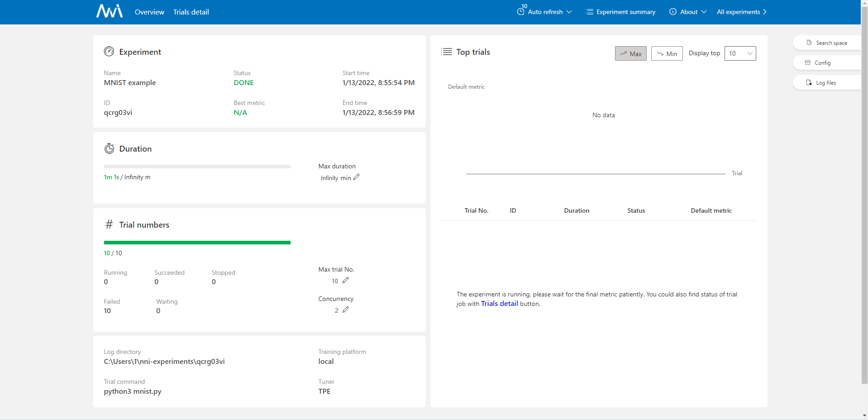This screenshot has height=420, width=868.
Task: Click the All experiments chevron arrow
Action: point(765,12)
